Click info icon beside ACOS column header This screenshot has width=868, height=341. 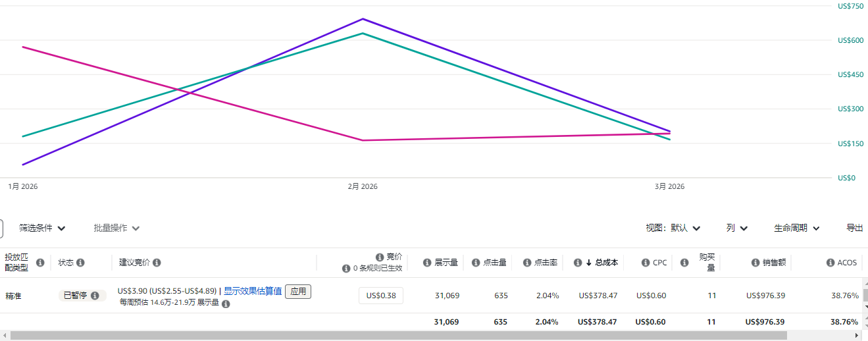[x=830, y=263]
